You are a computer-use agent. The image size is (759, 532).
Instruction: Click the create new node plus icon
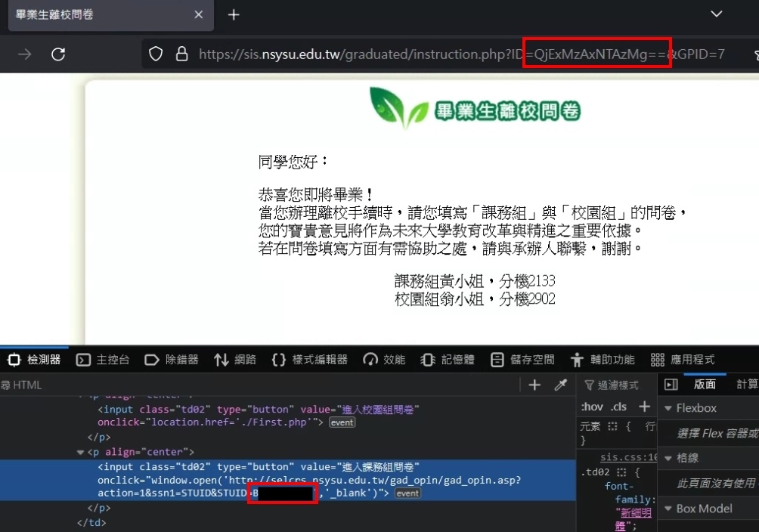pyautogui.click(x=534, y=385)
